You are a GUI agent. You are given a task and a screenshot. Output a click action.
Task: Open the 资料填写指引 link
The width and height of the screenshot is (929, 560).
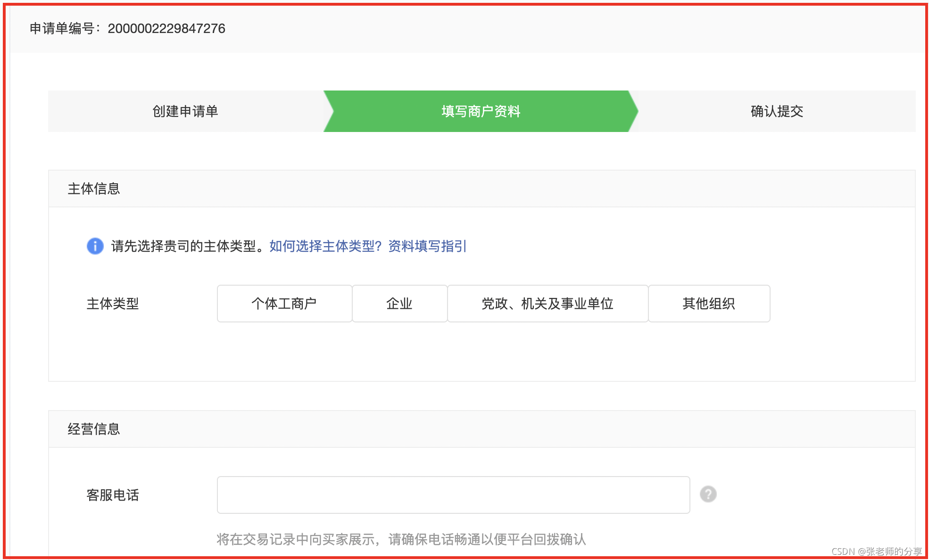coord(427,246)
